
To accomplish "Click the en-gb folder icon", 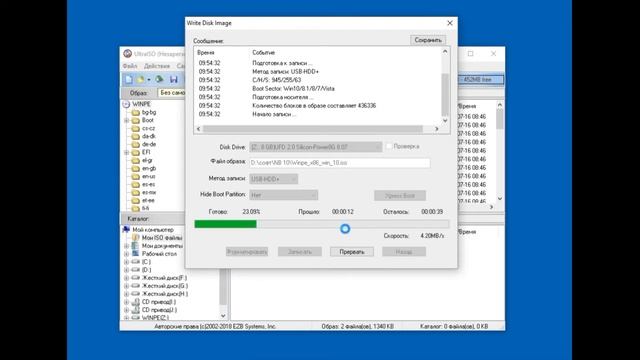I will (136, 169).
